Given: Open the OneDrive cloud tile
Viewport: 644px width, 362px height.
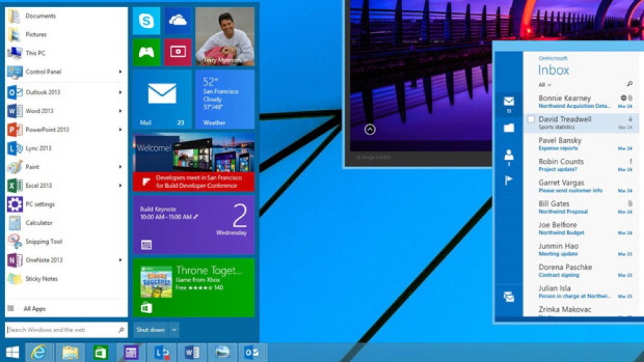Looking at the screenshot, I should coord(178,21).
